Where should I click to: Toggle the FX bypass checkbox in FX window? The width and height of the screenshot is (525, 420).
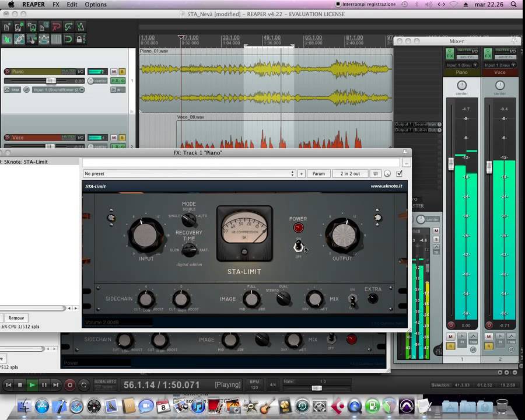[x=399, y=173]
